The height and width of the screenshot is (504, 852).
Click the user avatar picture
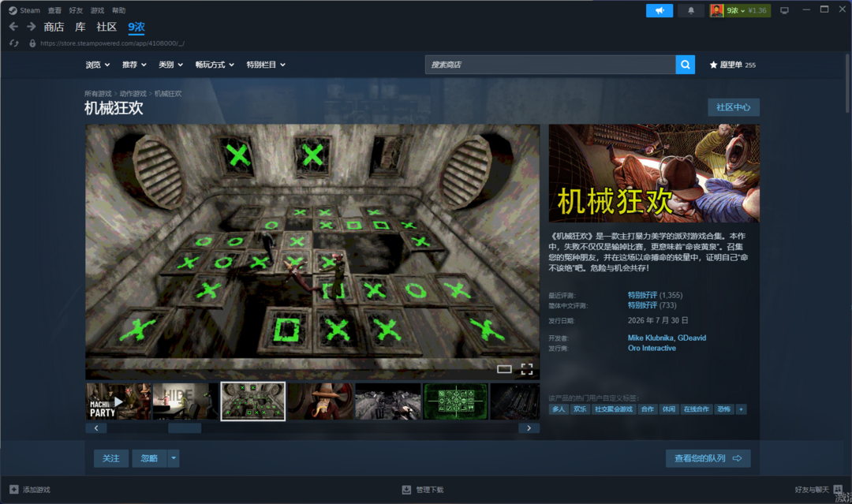coord(716,10)
